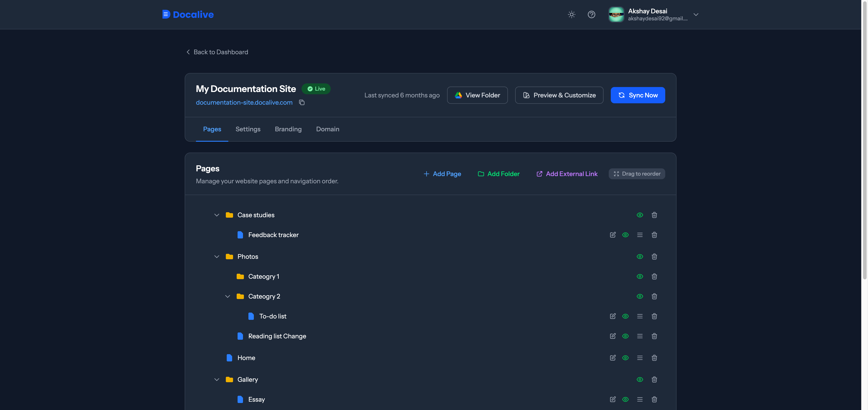Copy the documentation site URL icon
This screenshot has height=410, width=868.
tap(302, 102)
